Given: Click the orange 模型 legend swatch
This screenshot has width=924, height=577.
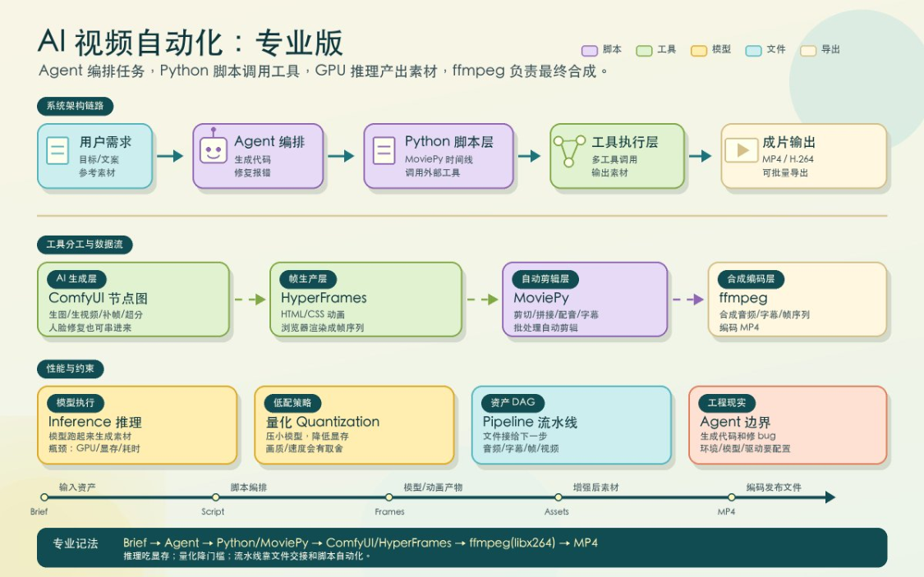Looking at the screenshot, I should point(699,51).
